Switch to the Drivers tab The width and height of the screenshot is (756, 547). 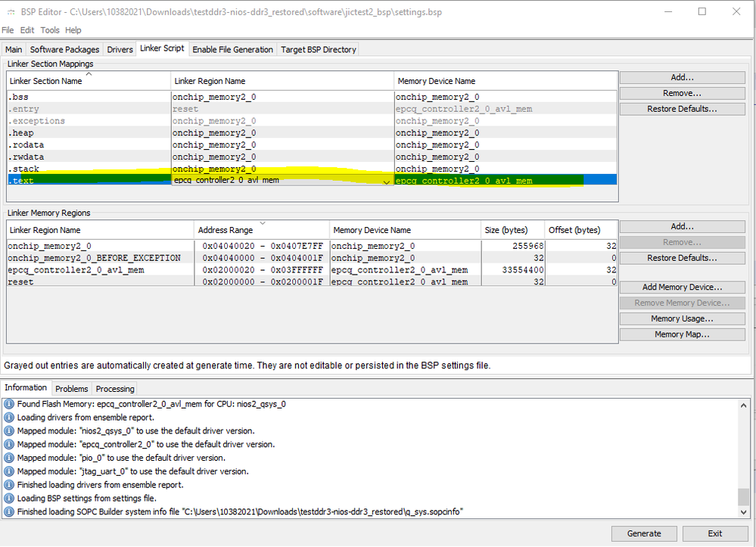coord(120,50)
